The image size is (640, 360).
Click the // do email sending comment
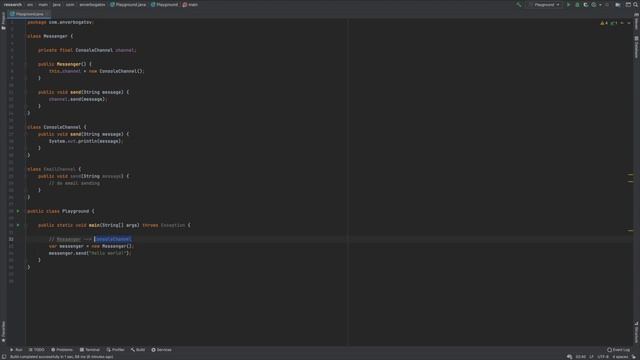coord(74,183)
